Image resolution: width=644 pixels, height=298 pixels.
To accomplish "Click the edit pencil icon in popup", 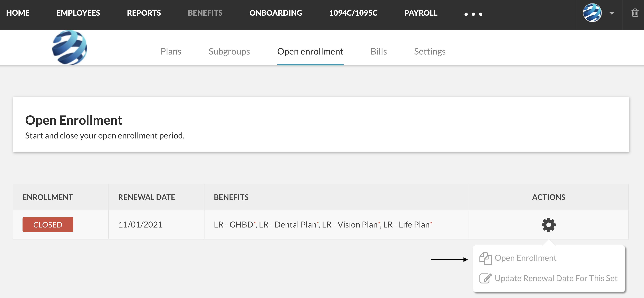I will [x=485, y=278].
